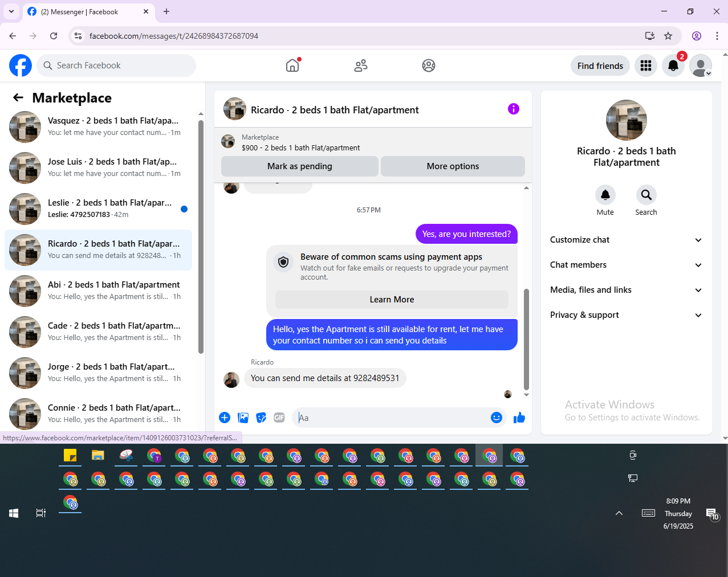The image size is (728, 577).
Task: Show hidden system tray icons
Action: click(619, 513)
